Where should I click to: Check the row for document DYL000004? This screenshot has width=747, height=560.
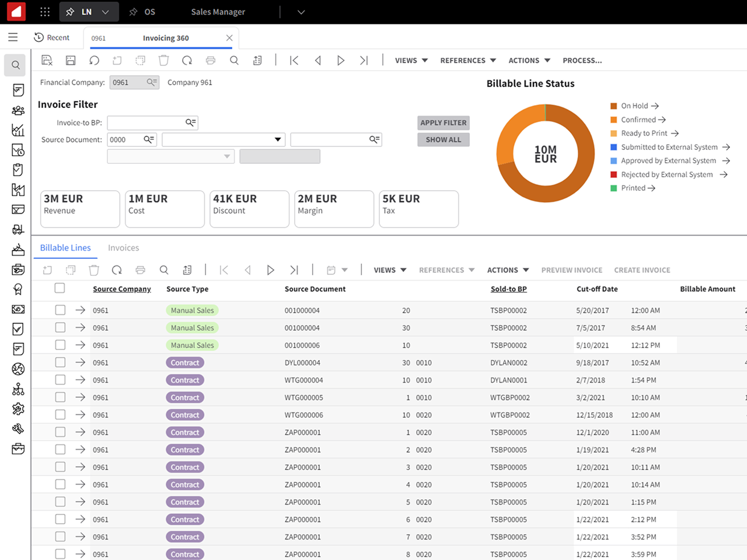click(60, 362)
